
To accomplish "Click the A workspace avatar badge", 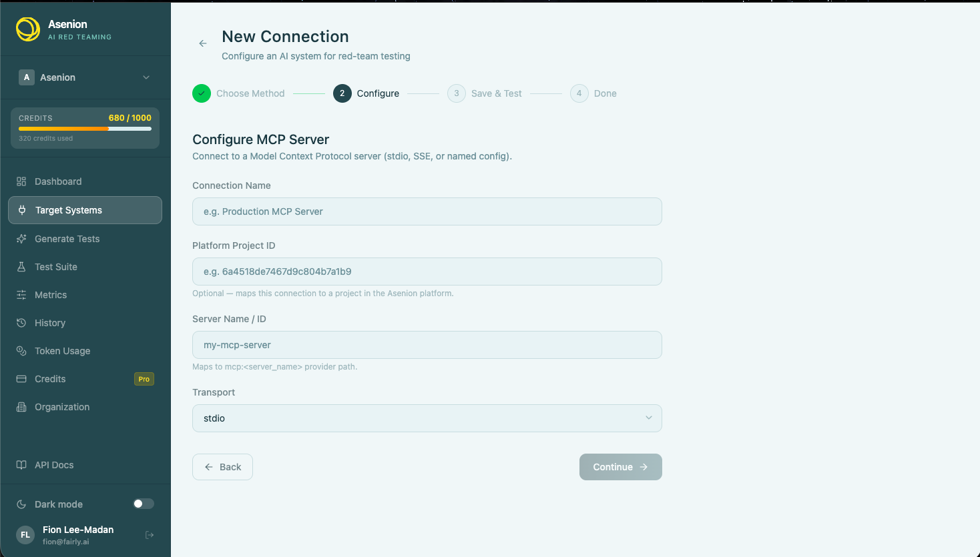I will click(x=27, y=77).
